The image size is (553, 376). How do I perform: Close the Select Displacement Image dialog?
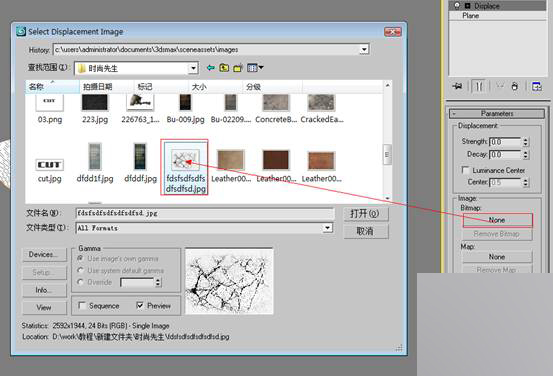393,32
